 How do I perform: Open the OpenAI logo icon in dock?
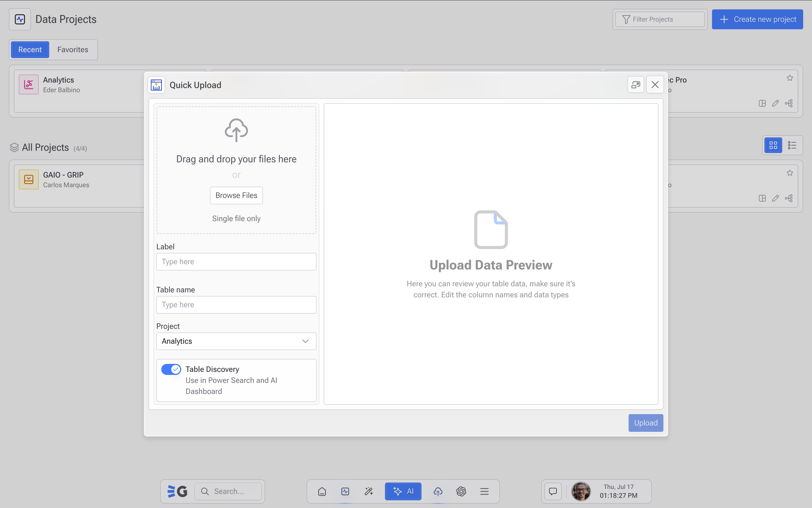coord(461,491)
